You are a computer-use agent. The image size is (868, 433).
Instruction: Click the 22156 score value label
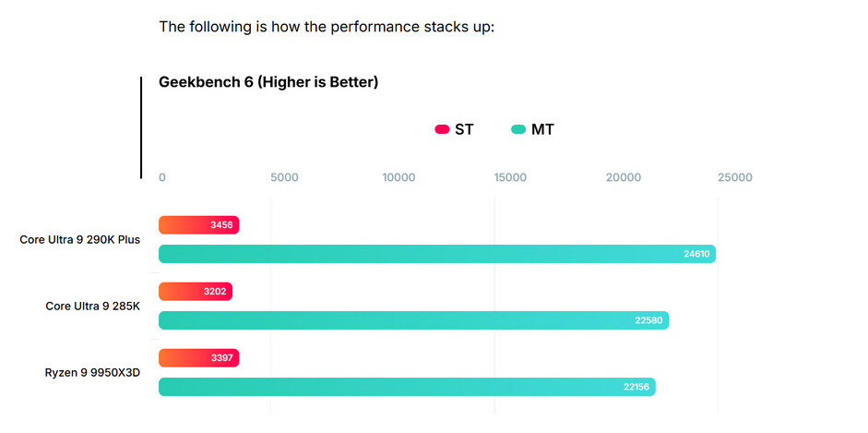point(636,387)
